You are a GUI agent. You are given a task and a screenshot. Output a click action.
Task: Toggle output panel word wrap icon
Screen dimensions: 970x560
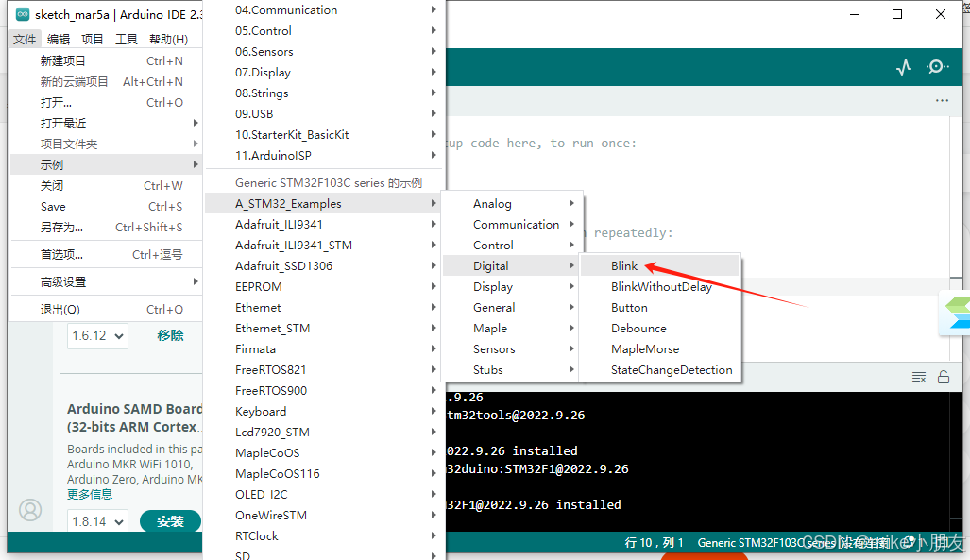click(919, 377)
